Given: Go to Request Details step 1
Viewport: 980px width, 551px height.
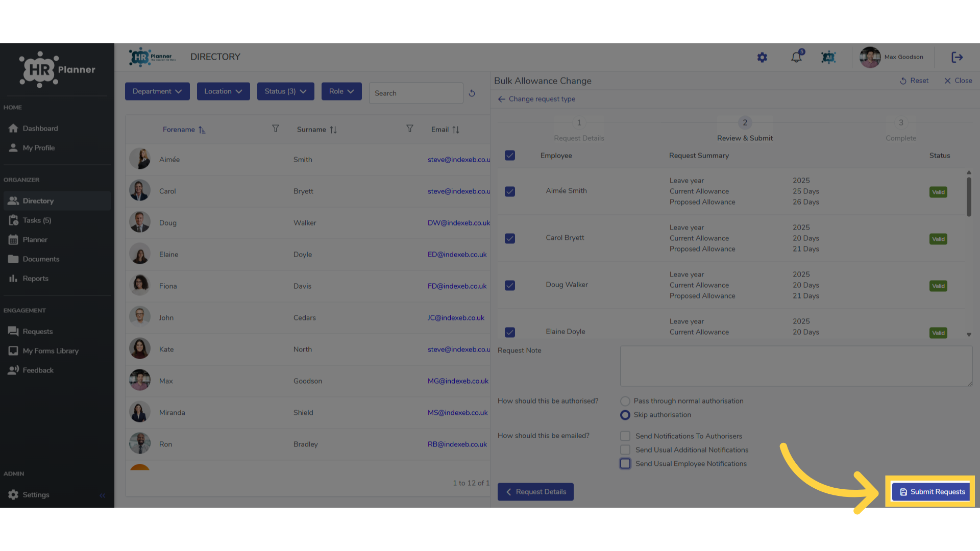Looking at the screenshot, I should [579, 130].
